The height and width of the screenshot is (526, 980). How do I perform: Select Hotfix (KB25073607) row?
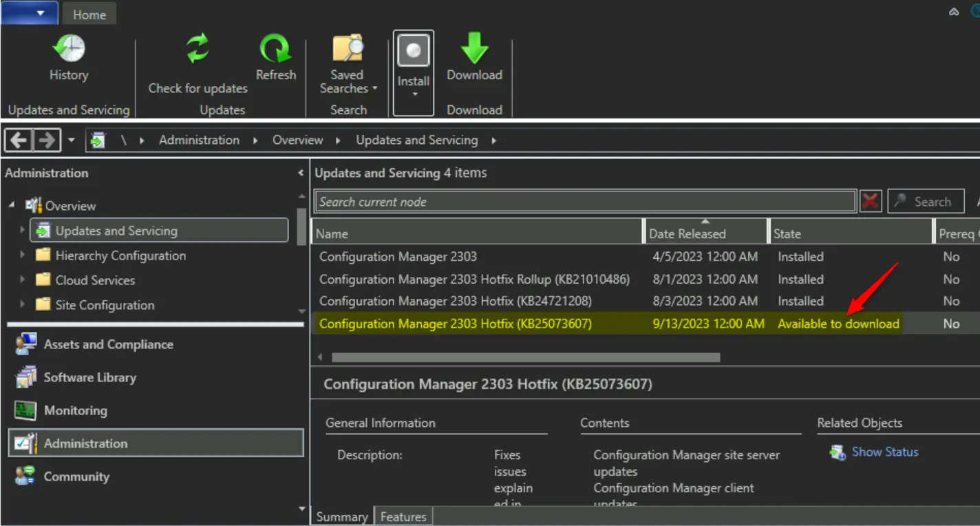click(x=646, y=324)
